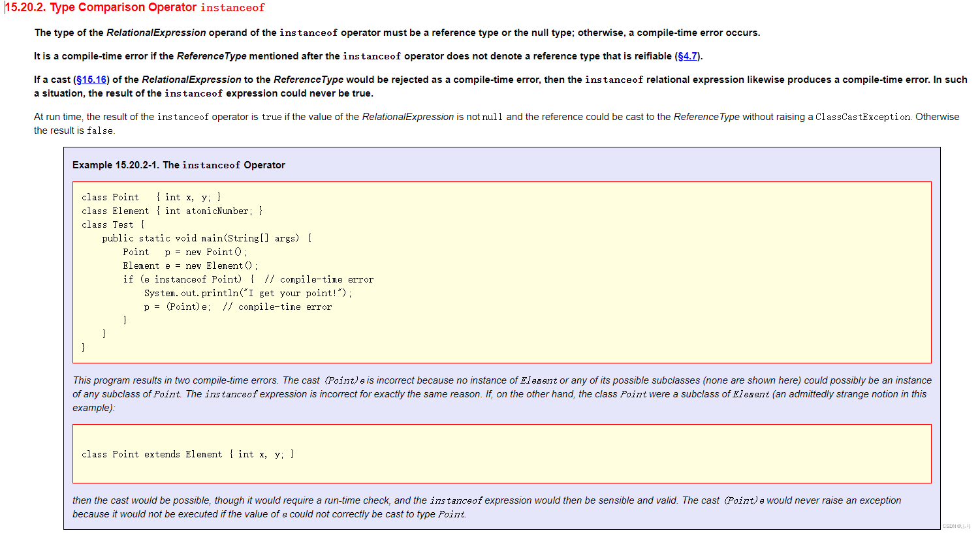Viewport: 980px width, 535px height.
Task: Click the paragraph starting 'The type of the RelationalExpression'
Action: pos(397,33)
